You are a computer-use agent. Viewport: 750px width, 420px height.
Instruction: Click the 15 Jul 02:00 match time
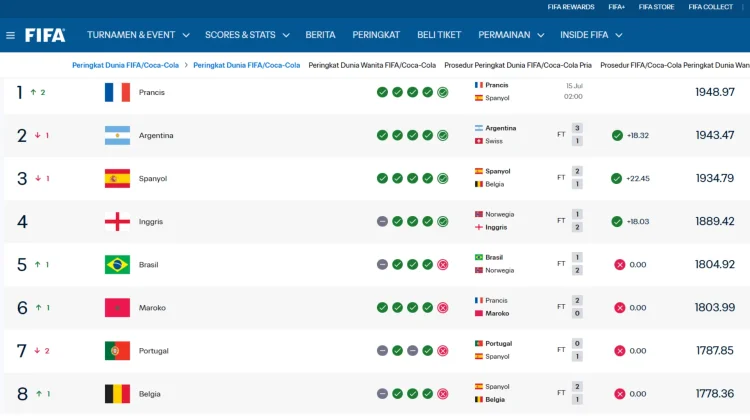click(x=574, y=91)
